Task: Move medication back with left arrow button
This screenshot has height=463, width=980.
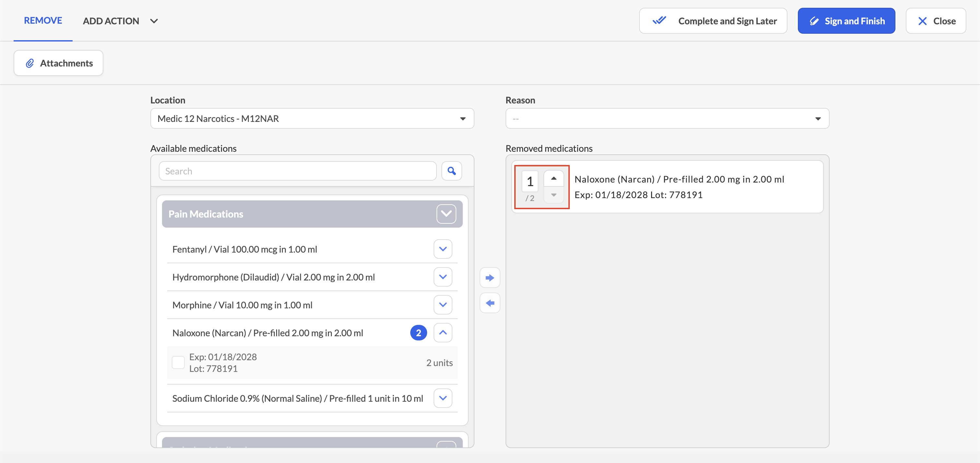Action: pyautogui.click(x=490, y=303)
